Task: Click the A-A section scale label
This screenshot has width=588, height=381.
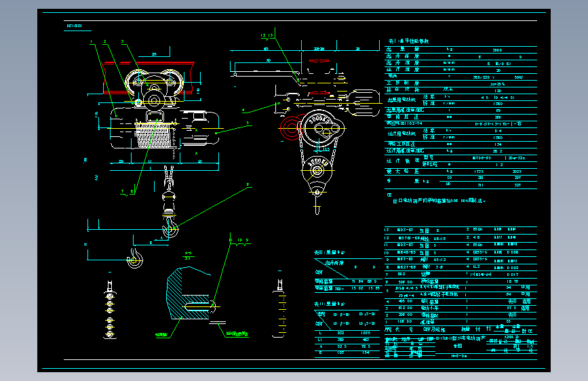Action: click(x=188, y=256)
